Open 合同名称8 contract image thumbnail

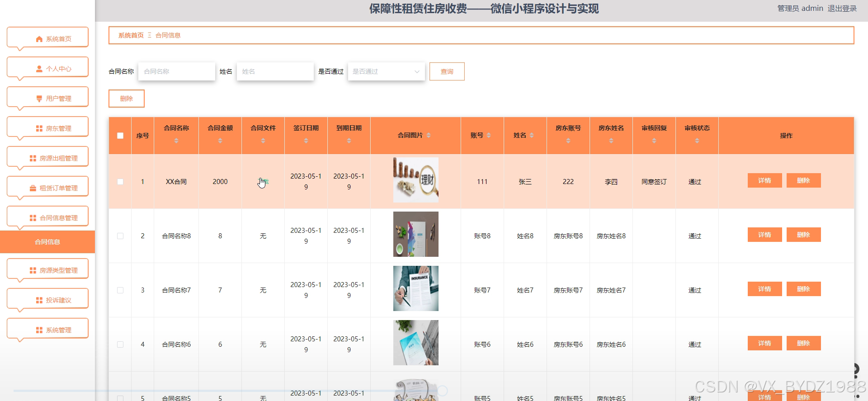point(416,234)
